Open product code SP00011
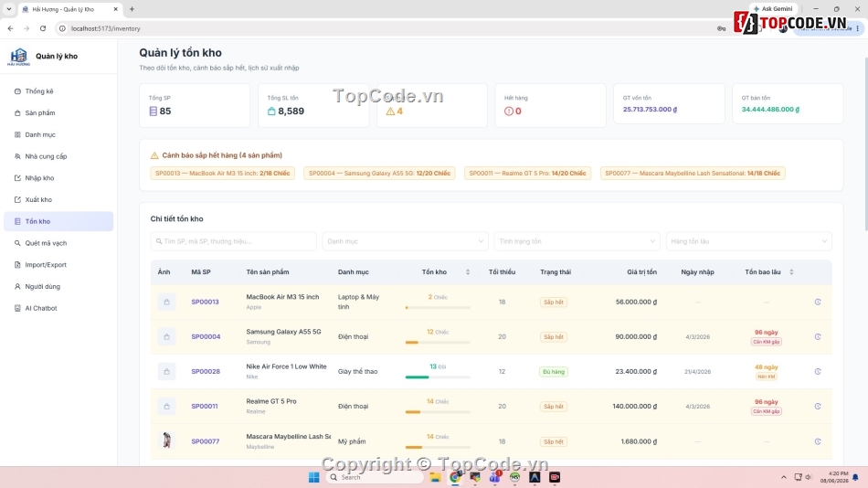 (205, 407)
